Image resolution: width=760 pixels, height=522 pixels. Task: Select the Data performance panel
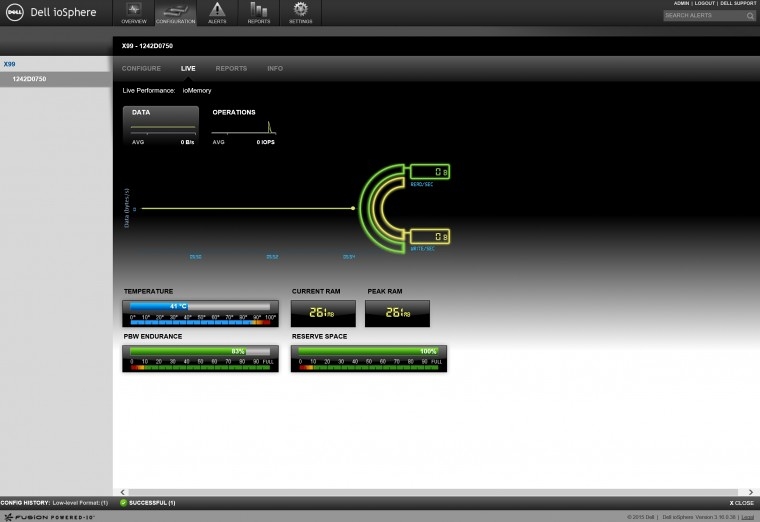pyautogui.click(x=161, y=126)
